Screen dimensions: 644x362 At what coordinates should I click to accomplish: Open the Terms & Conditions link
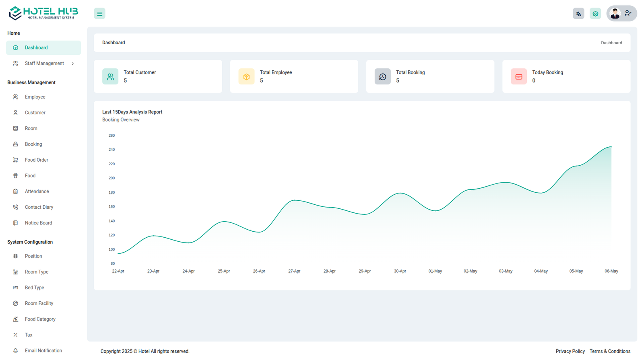[610, 351]
